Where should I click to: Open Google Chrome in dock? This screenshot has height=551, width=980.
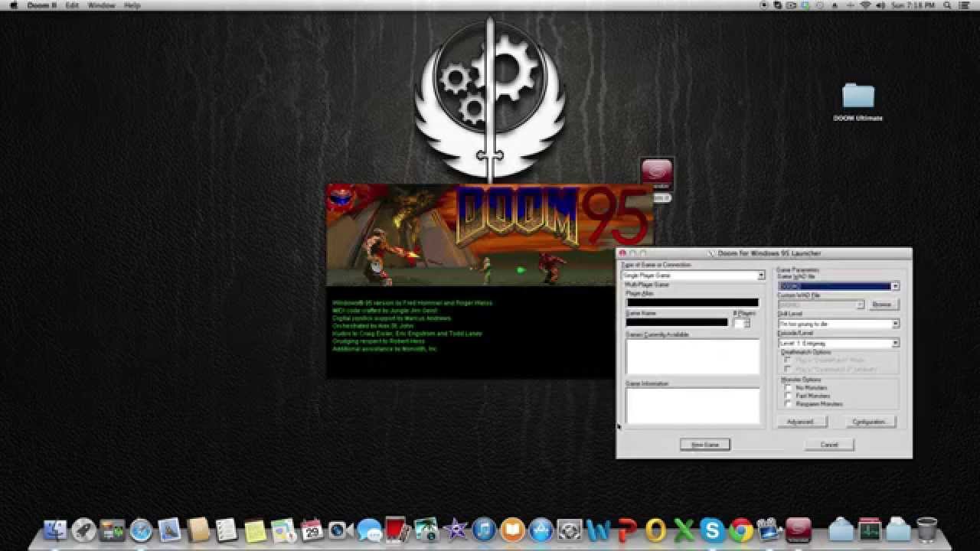coord(740,530)
